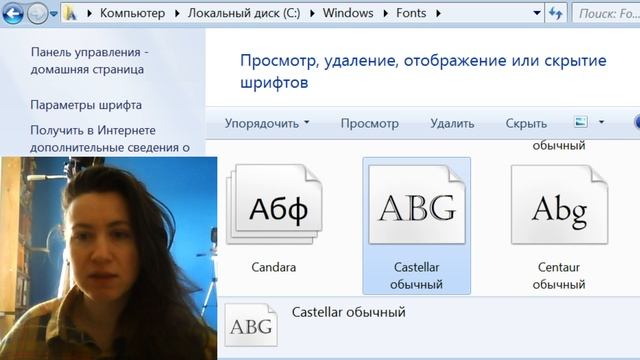Select the Компьютер breadcrumb segment
This screenshot has width=640, height=360.
click(x=132, y=13)
